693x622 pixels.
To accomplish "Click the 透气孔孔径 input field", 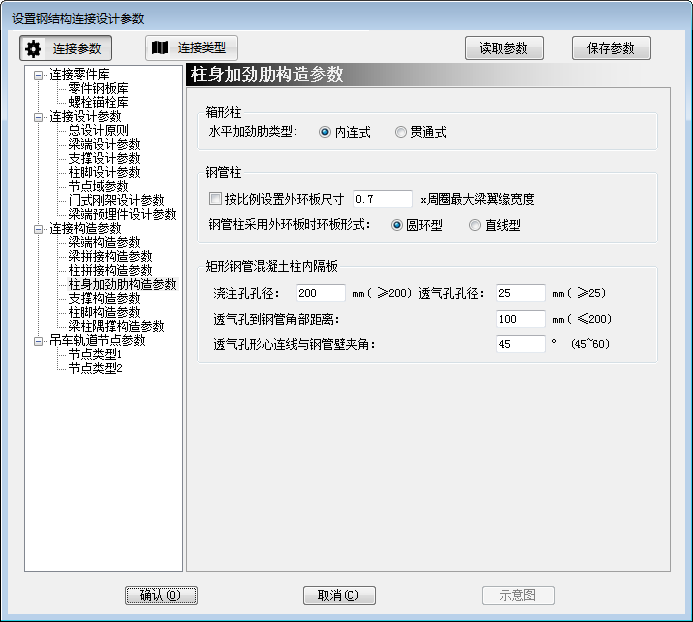I will [521, 293].
